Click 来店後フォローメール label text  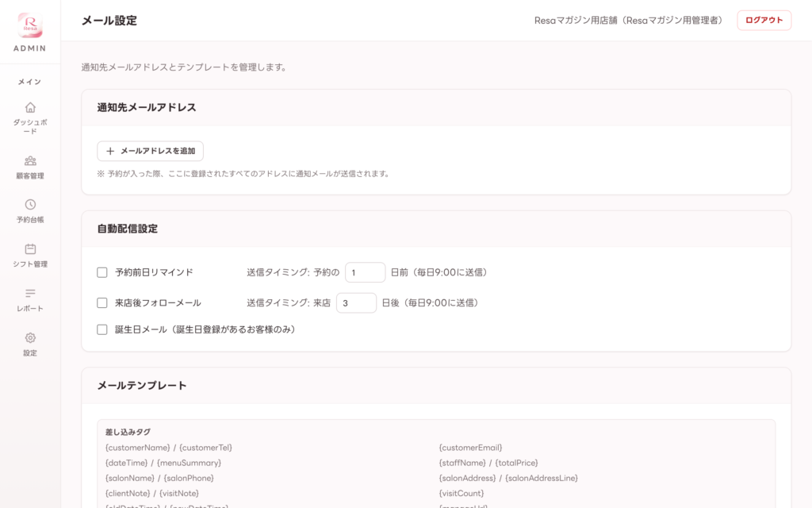point(158,302)
